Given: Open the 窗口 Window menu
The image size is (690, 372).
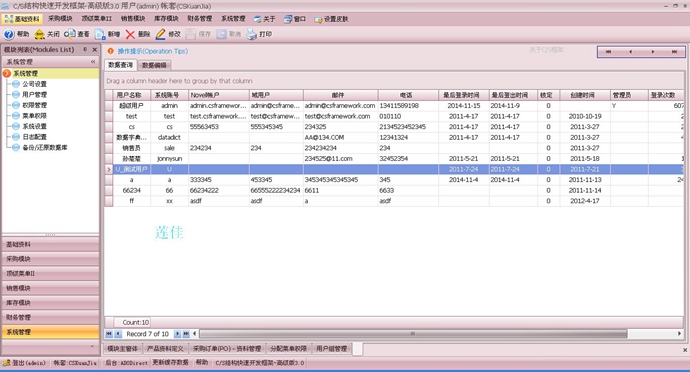Looking at the screenshot, I should pyautogui.click(x=295, y=19).
